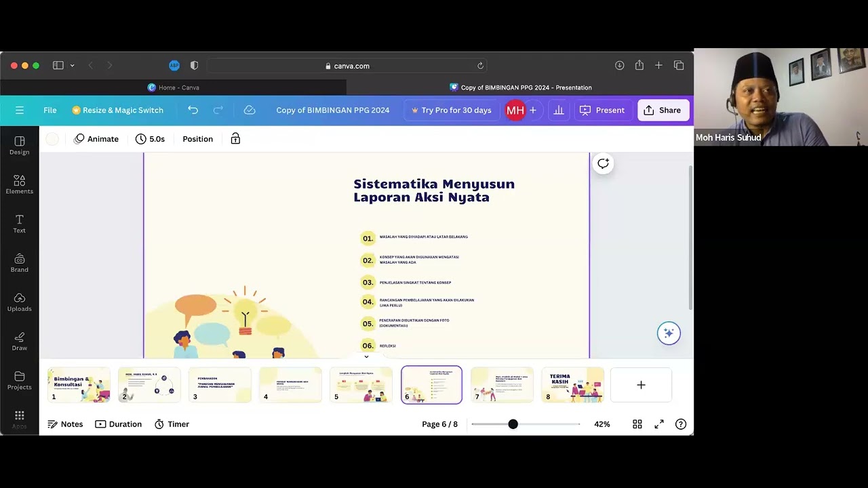Select slide 7 thumbnail
Image resolution: width=868 pixels, height=488 pixels.
point(502,385)
